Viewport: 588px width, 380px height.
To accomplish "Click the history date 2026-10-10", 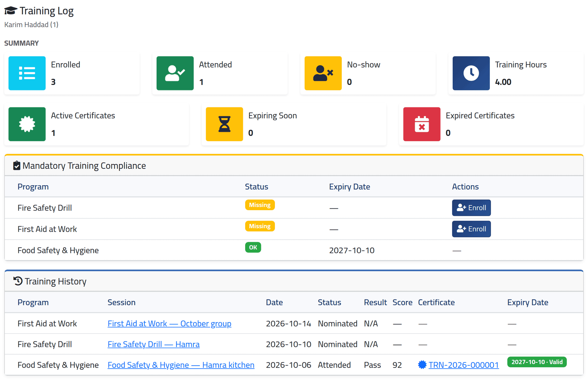I will [x=288, y=344].
